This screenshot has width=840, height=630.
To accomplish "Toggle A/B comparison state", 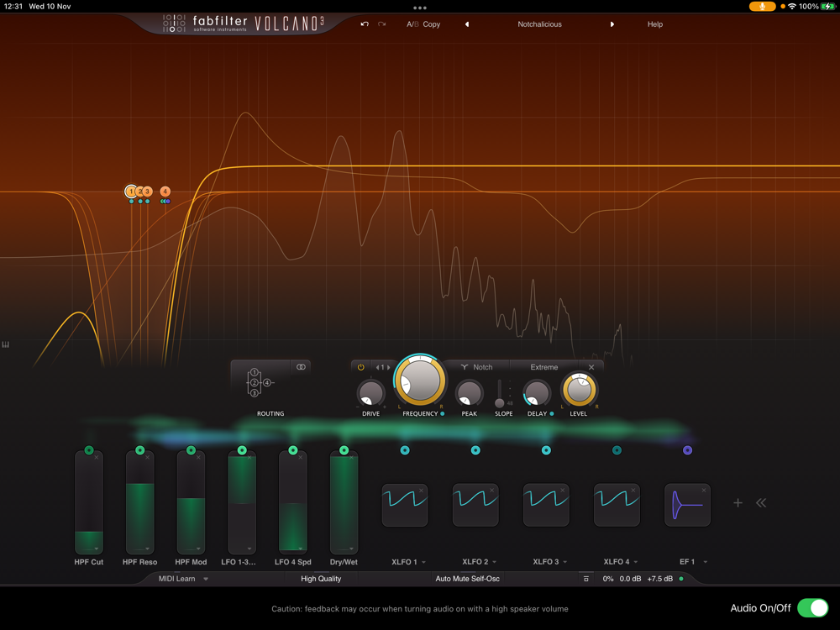I will pyautogui.click(x=412, y=24).
